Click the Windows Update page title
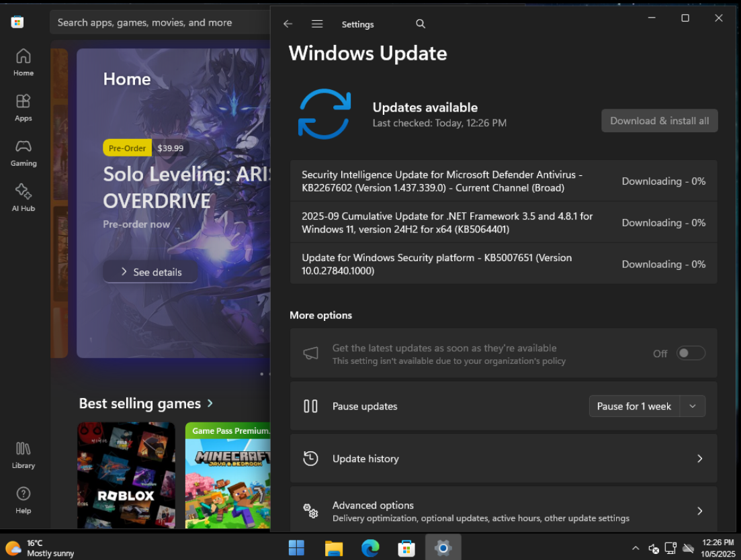Screen dimensions: 741x560 click(367, 53)
